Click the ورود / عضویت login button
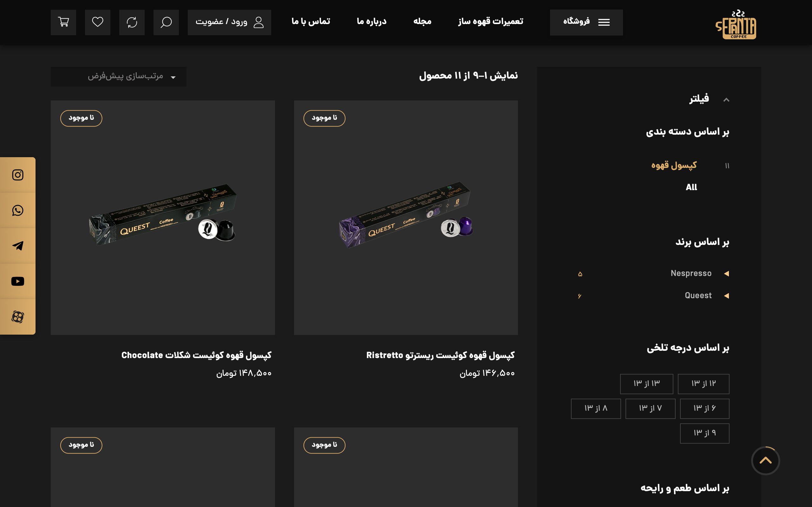 pos(230,22)
